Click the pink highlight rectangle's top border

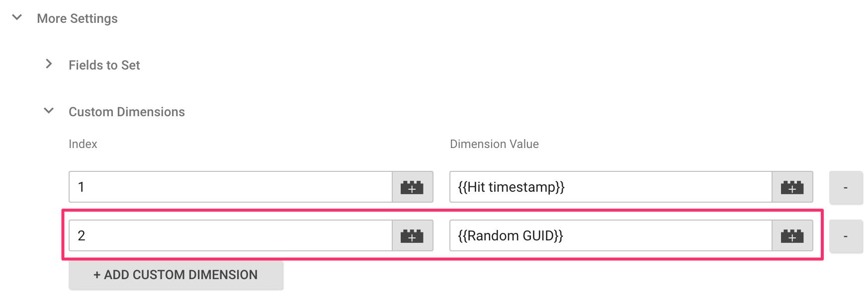click(442, 211)
